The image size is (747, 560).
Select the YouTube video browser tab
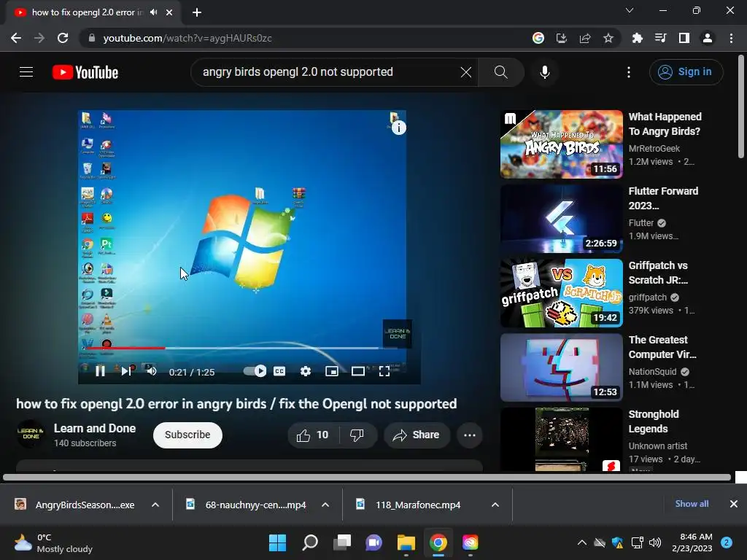[x=93, y=12]
